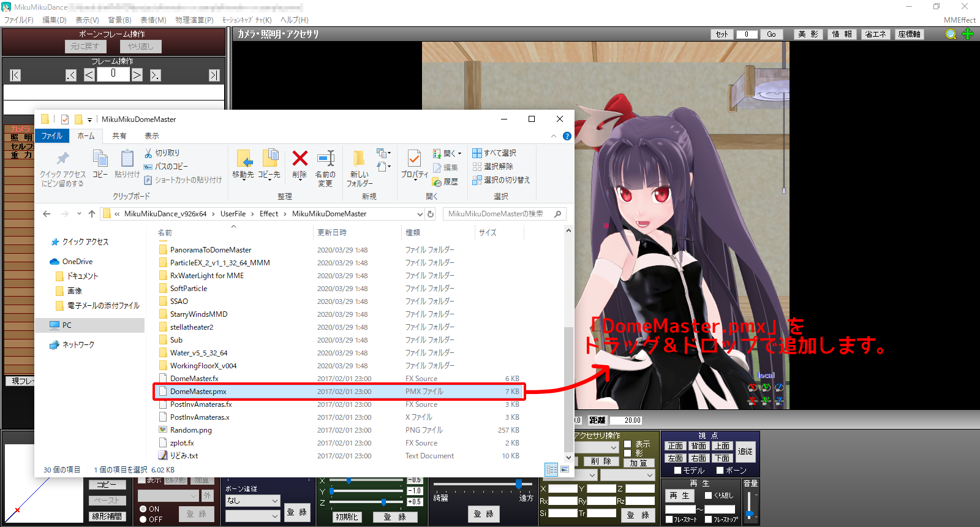The width and height of the screenshot is (980, 527).
Task: Open dropdown below the 'なし' combo
Action: (252, 516)
